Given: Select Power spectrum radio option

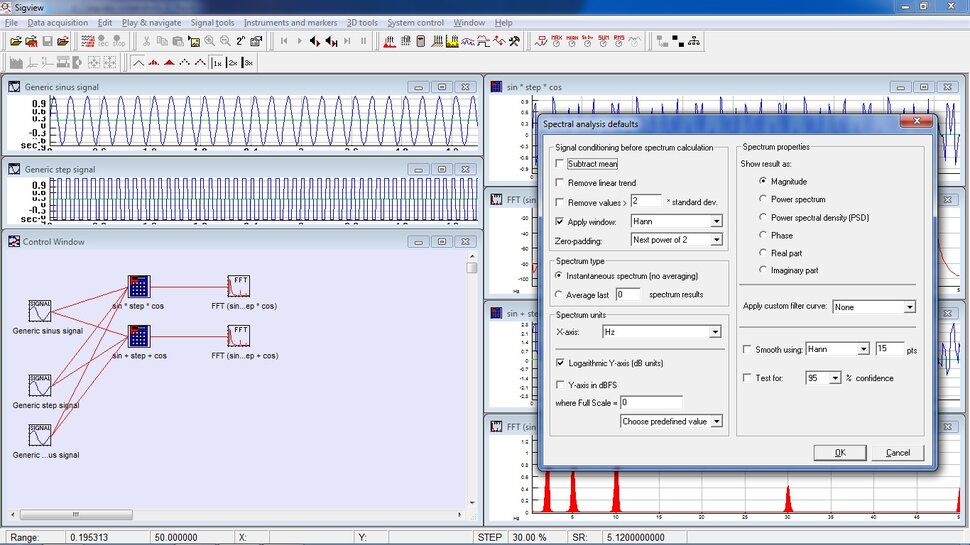Looking at the screenshot, I should point(763,199).
